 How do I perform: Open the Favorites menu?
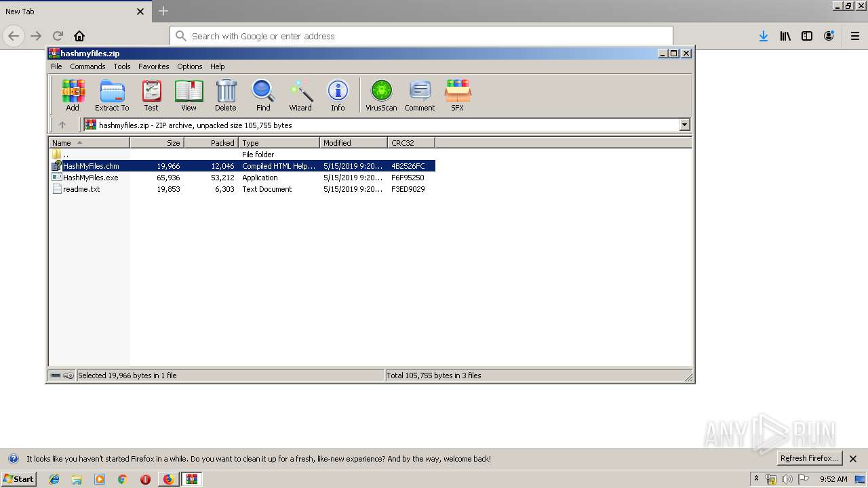click(x=154, y=66)
